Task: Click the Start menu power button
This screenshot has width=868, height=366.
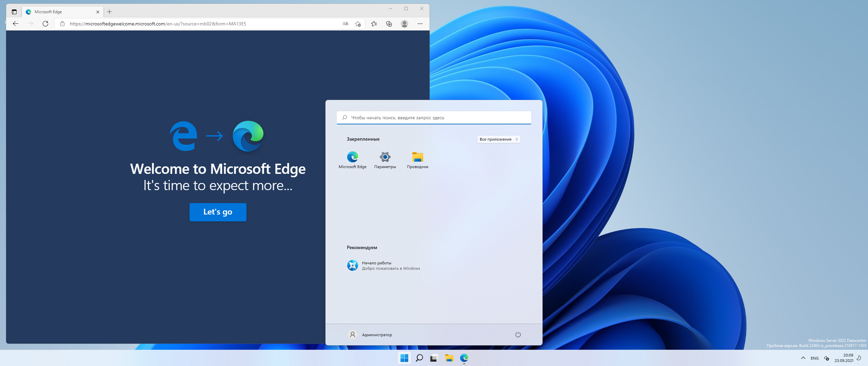Action: coord(518,335)
